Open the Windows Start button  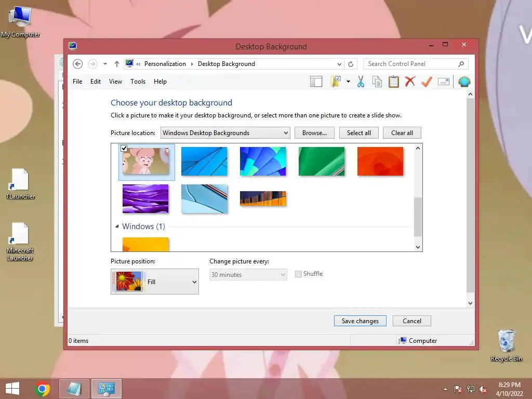point(12,389)
